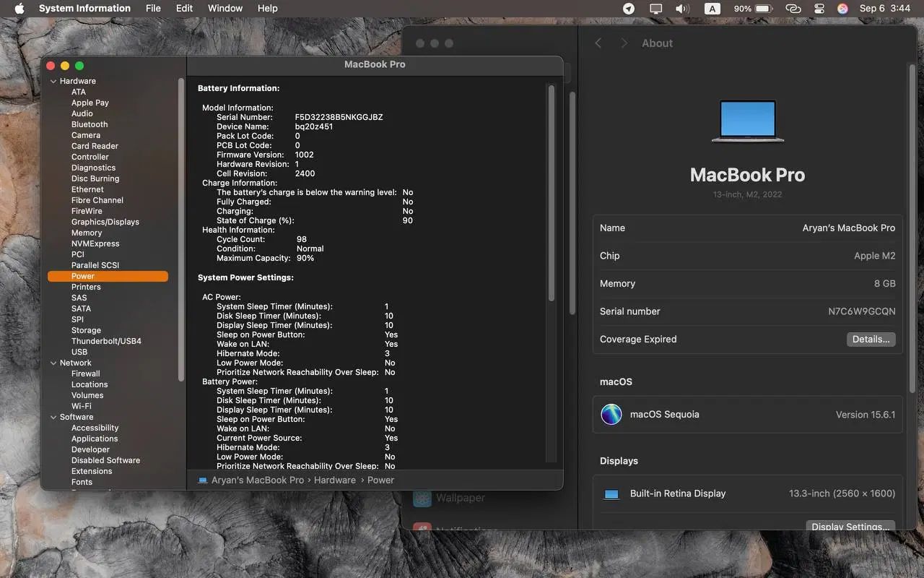The image size is (924, 578).
Task: Select Camera in the sidebar
Action: [86, 135]
